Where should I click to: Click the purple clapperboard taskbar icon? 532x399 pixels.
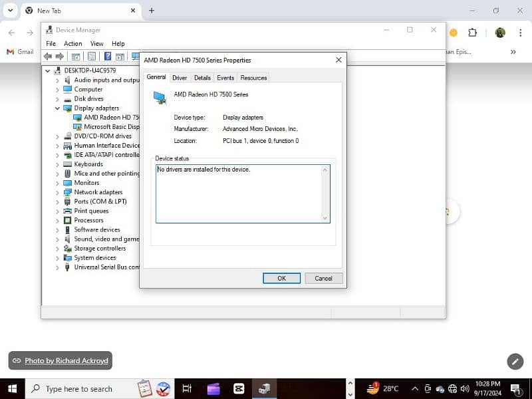213,389
